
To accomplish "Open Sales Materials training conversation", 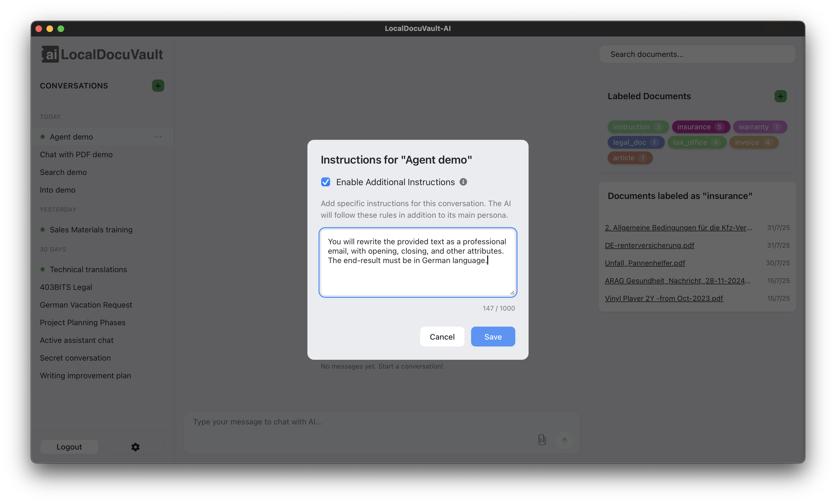I will click(102, 230).
